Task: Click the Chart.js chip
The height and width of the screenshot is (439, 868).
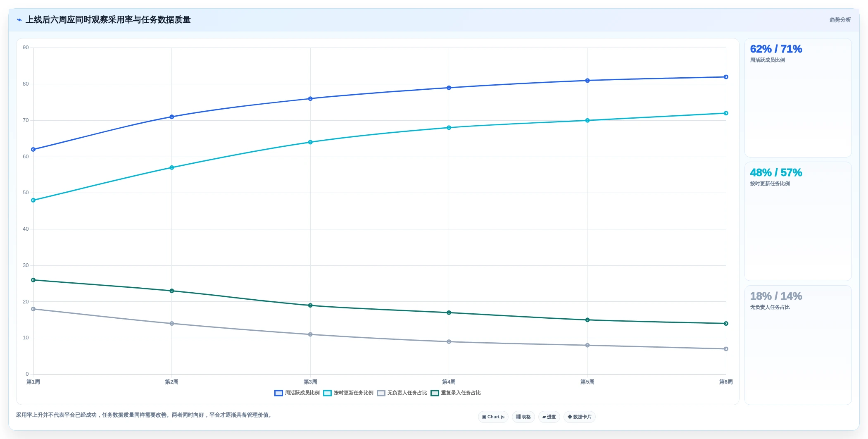Action: click(493, 417)
